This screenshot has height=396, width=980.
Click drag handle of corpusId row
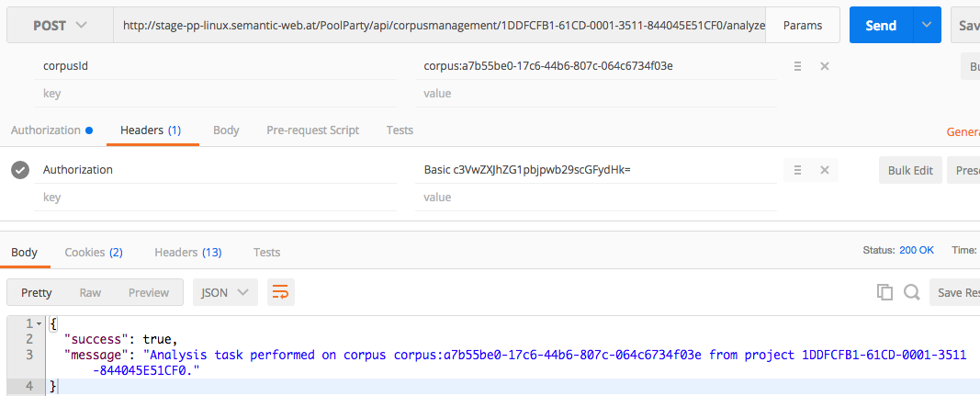tap(798, 66)
